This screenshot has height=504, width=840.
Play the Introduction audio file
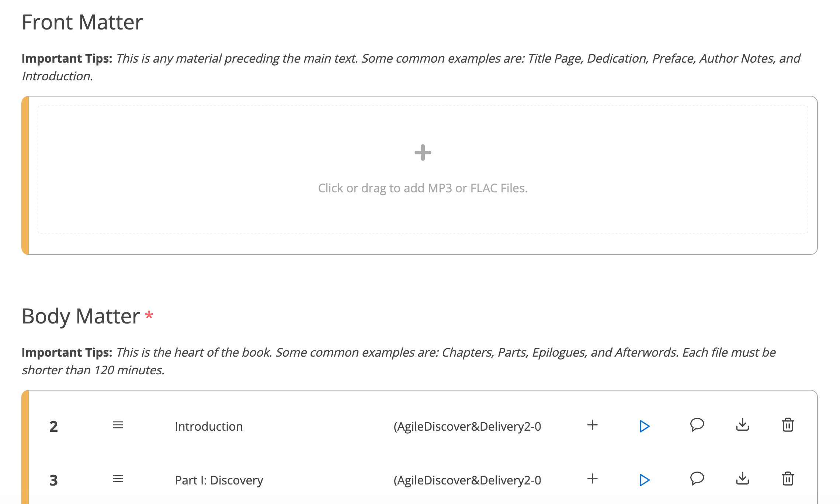click(644, 426)
